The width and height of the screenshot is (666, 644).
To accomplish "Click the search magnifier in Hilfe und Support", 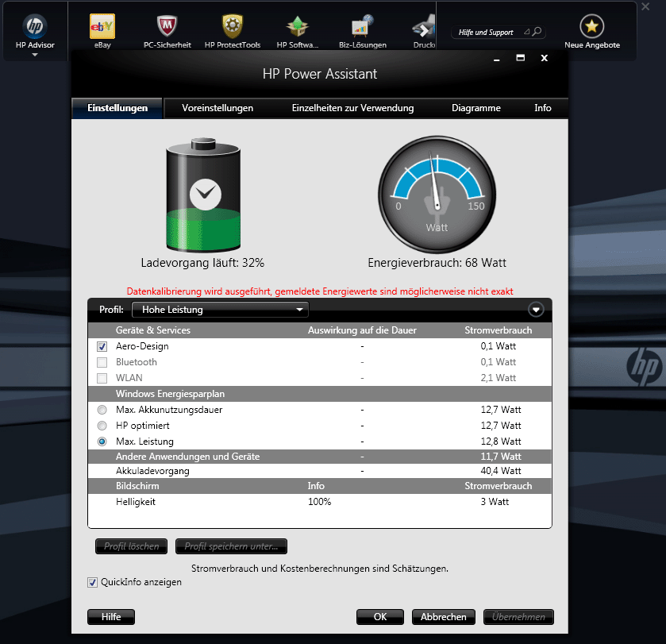I will (x=537, y=32).
